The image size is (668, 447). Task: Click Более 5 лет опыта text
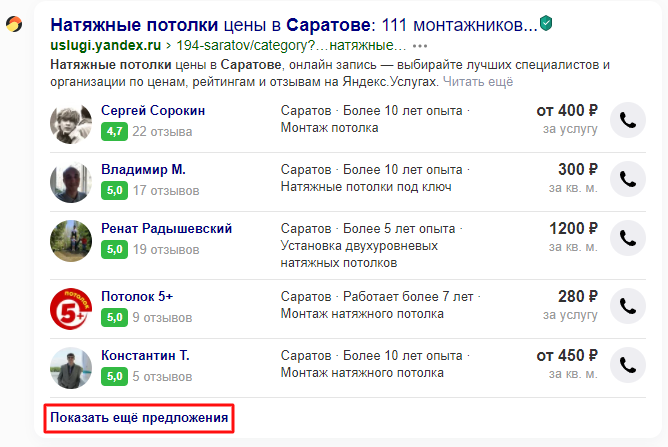coord(399,229)
